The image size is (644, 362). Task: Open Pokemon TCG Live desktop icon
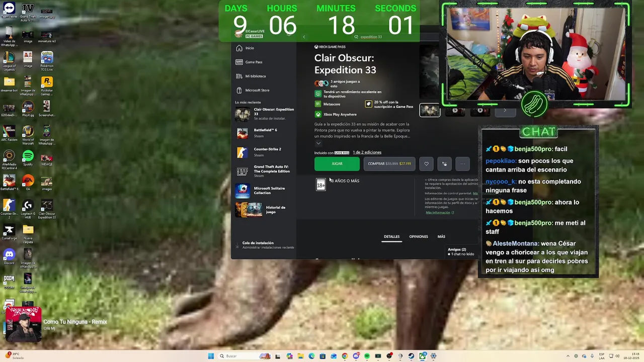(x=47, y=61)
